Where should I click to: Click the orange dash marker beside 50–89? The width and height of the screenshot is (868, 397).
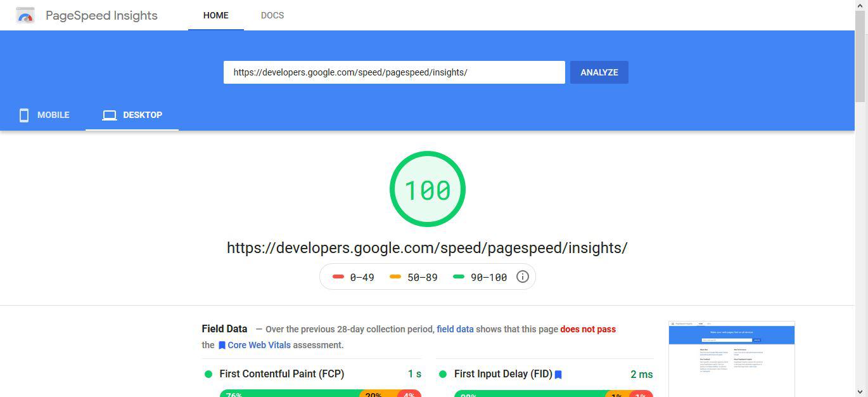click(x=395, y=277)
